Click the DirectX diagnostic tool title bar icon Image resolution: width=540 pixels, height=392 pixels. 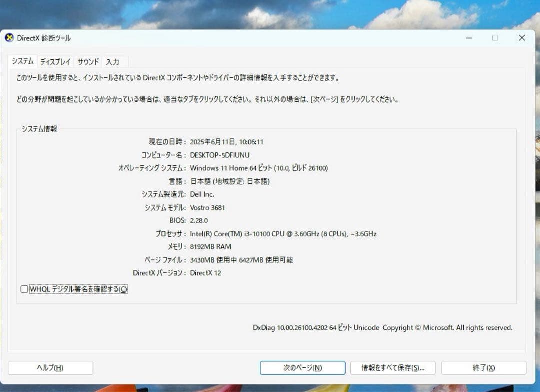click(x=10, y=37)
